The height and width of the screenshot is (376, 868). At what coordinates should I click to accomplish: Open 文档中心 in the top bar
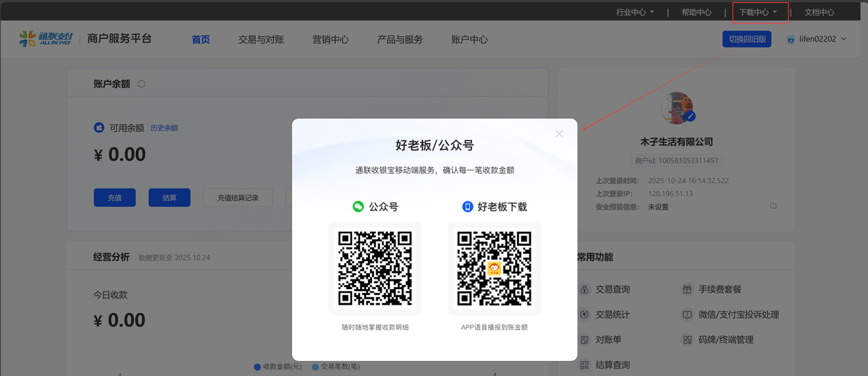(x=819, y=12)
